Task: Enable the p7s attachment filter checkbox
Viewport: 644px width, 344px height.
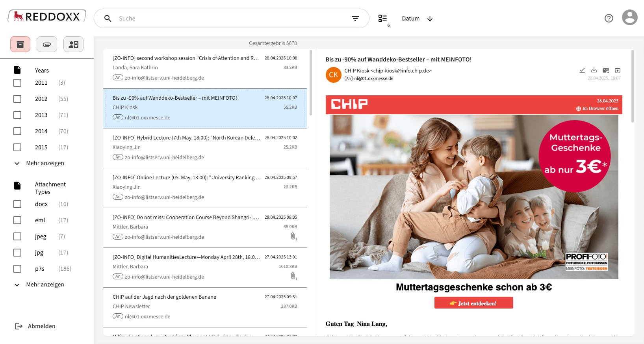Action: (x=17, y=269)
